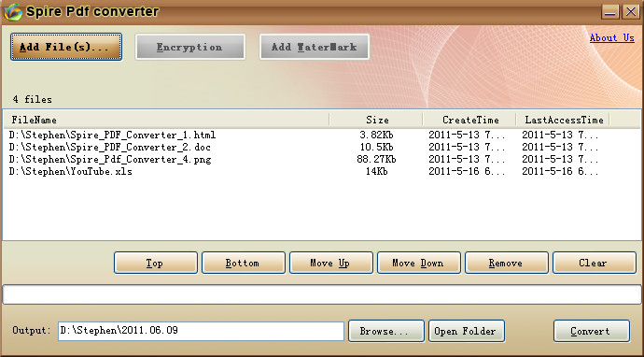644x357 pixels.
Task: Click the Add File(s)... button
Action: [66, 47]
